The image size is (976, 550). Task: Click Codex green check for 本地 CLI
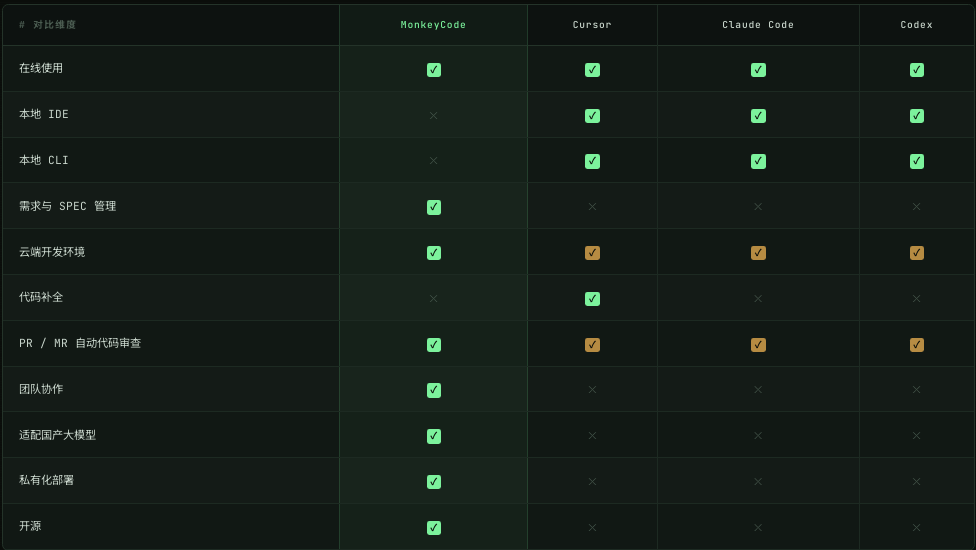[x=917, y=161]
